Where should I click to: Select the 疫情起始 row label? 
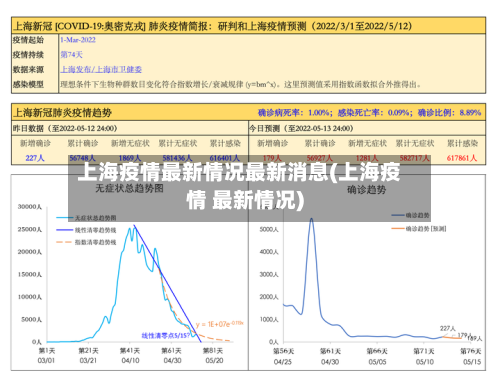[28, 40]
